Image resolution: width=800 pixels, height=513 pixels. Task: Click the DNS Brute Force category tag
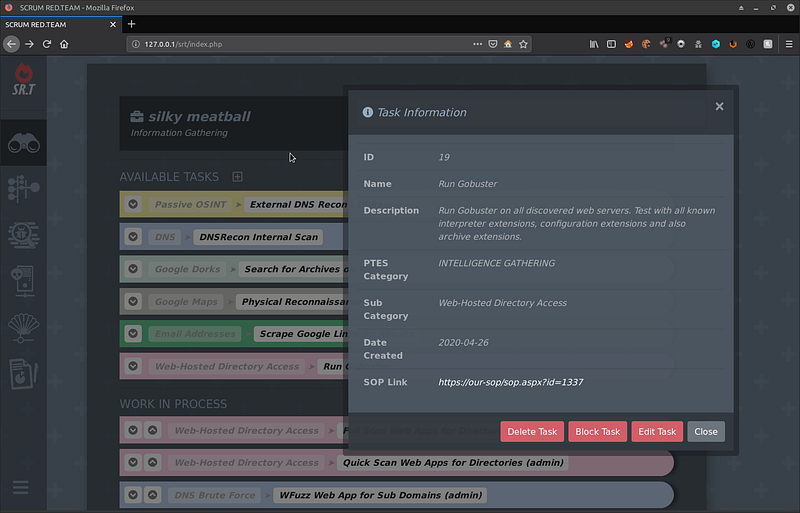pos(214,495)
